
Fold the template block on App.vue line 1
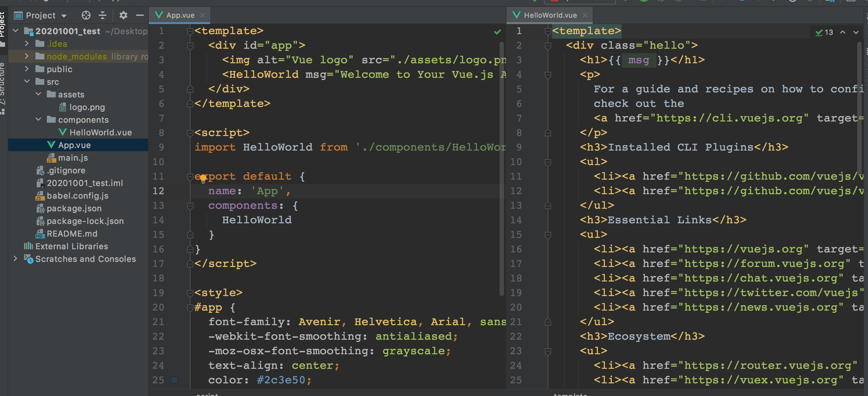[x=190, y=31]
